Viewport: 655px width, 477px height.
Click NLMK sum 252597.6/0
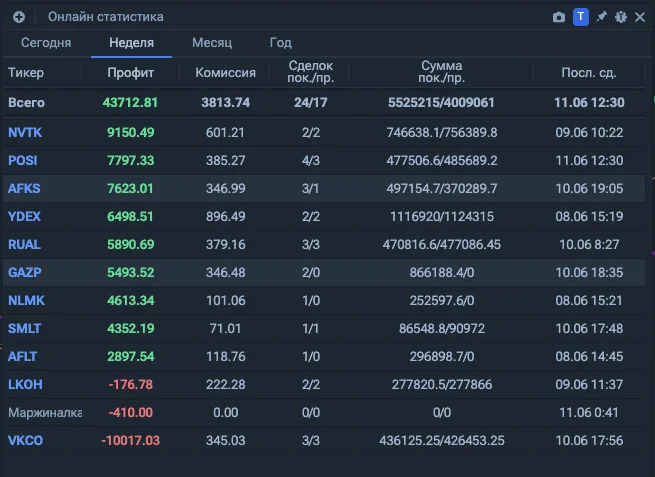[442, 301]
